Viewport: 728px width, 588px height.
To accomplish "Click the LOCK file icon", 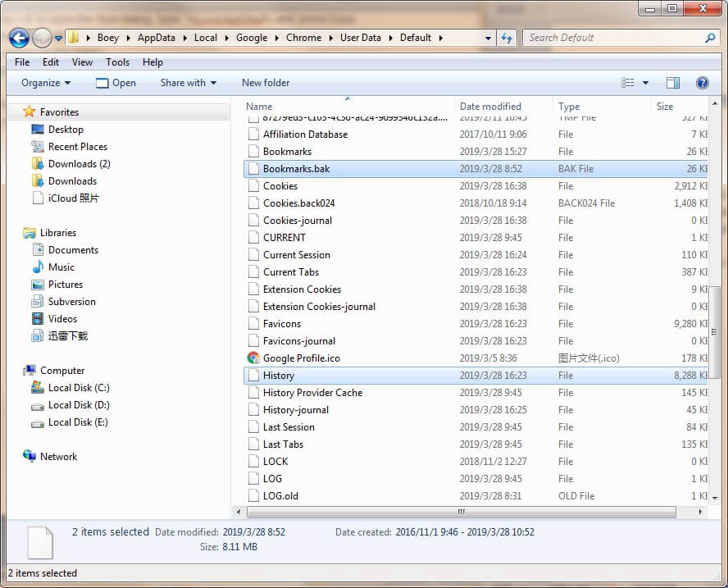I will pyautogui.click(x=253, y=461).
